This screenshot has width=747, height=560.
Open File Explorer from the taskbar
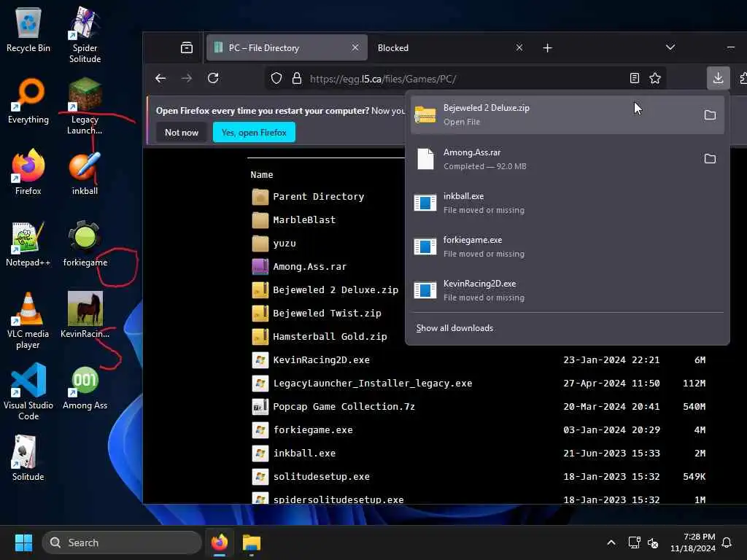[251, 542]
